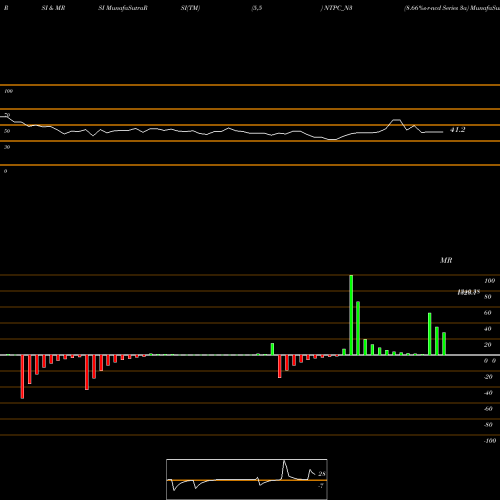Open the mini overview chart thumbnail
Image resolution: width=500 pixels, height=500 pixels.
click(247, 479)
